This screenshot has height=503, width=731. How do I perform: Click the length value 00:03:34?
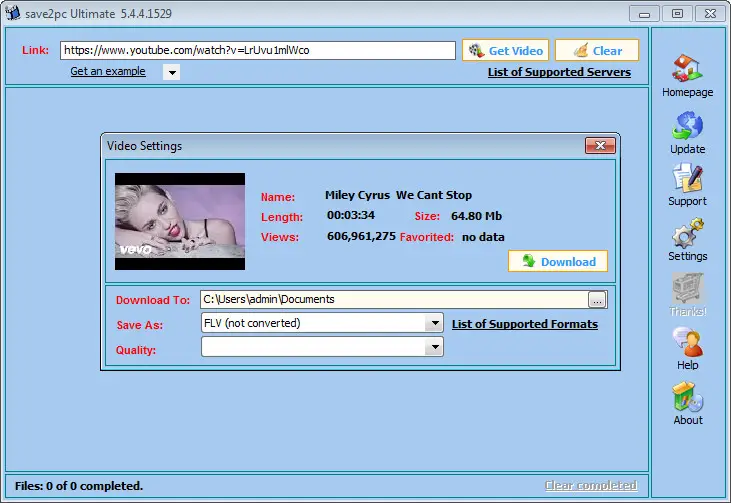pos(351,215)
